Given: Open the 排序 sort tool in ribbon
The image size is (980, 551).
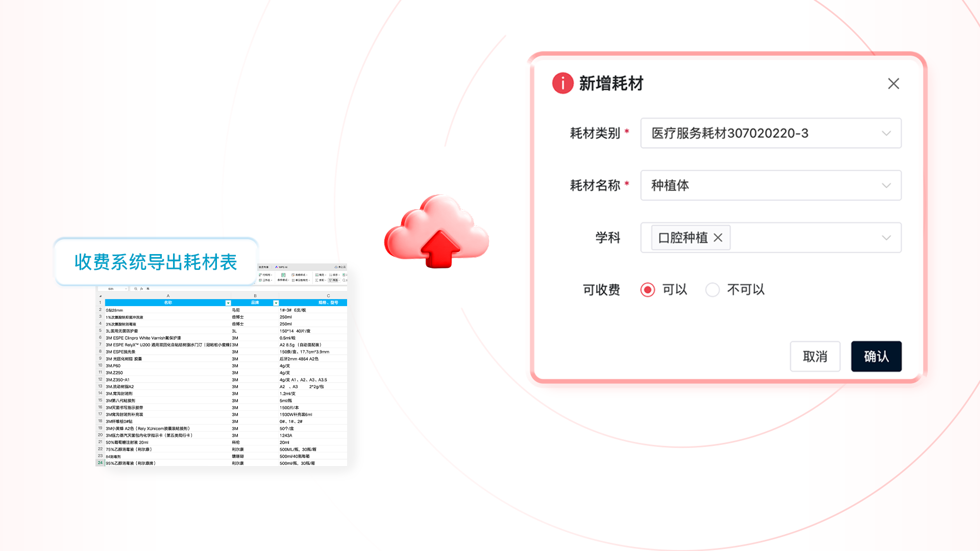Looking at the screenshot, I should click(334, 275).
